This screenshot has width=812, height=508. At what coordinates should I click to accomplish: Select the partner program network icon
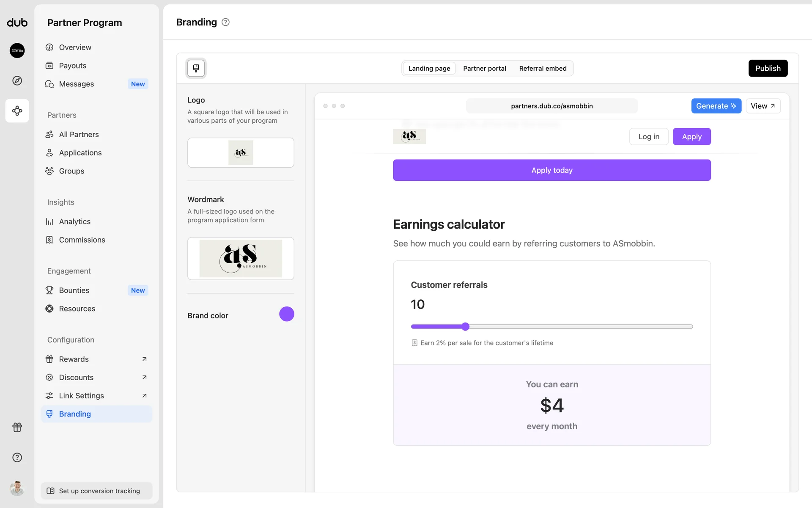pyautogui.click(x=17, y=110)
